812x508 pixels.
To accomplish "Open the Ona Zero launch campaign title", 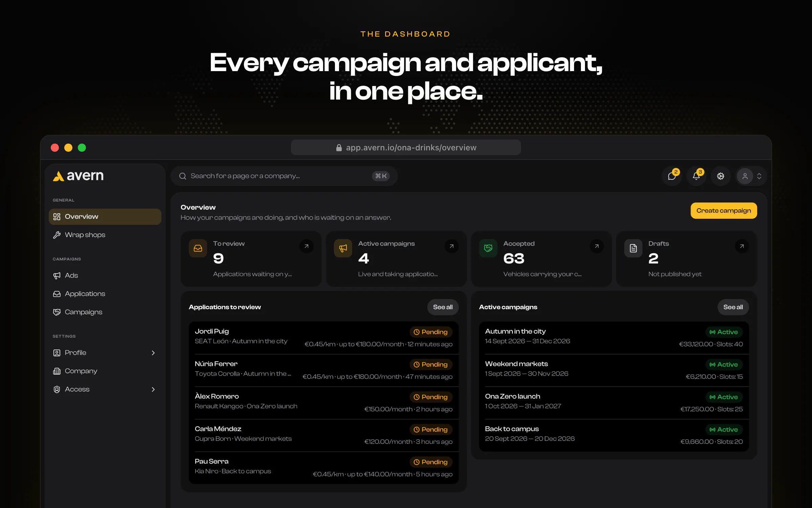I will (513, 397).
